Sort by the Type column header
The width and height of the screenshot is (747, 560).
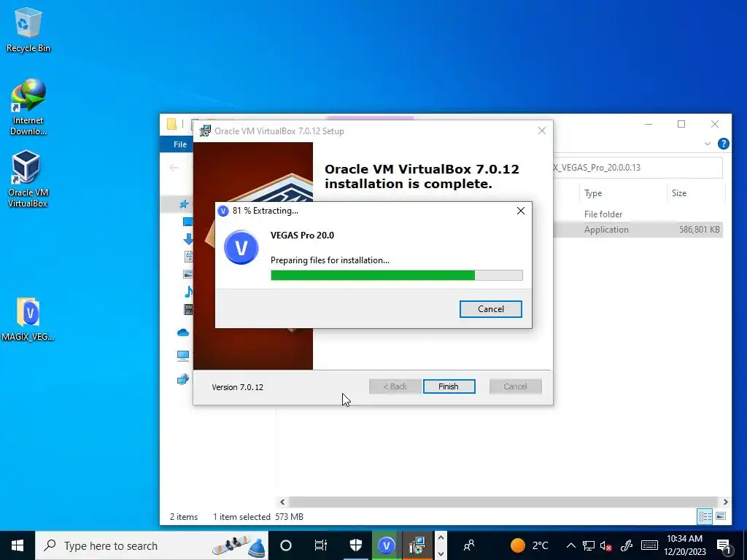pos(593,192)
